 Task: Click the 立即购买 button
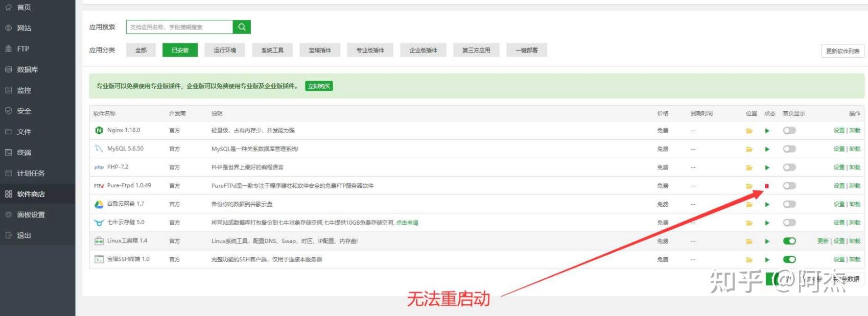pos(319,86)
